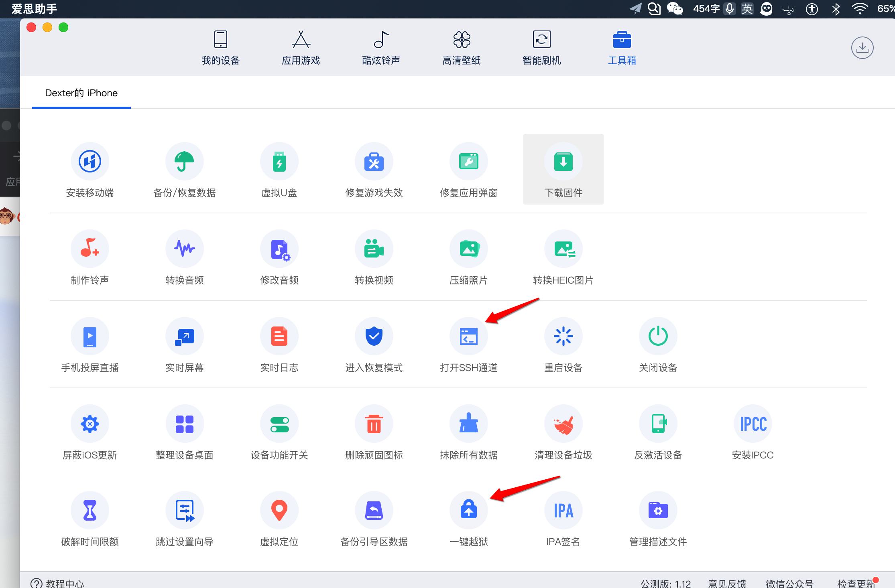Viewport: 895px width, 588px height.
Task: Click the 重启设备 restart icon
Action: [563, 337]
